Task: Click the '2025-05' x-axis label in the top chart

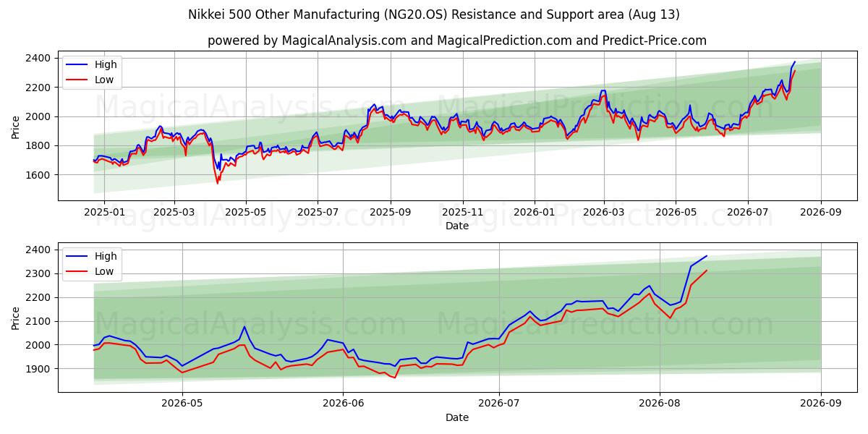Action: 246,212
